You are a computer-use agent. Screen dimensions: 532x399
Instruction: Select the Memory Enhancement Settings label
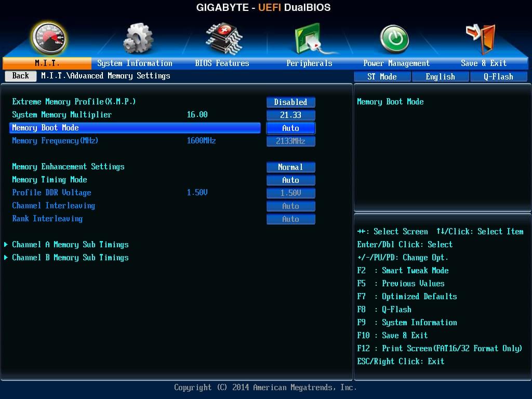[x=68, y=167]
